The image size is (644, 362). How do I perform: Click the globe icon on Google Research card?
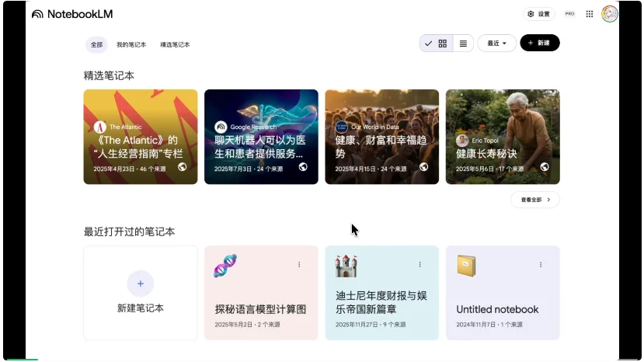click(x=303, y=167)
